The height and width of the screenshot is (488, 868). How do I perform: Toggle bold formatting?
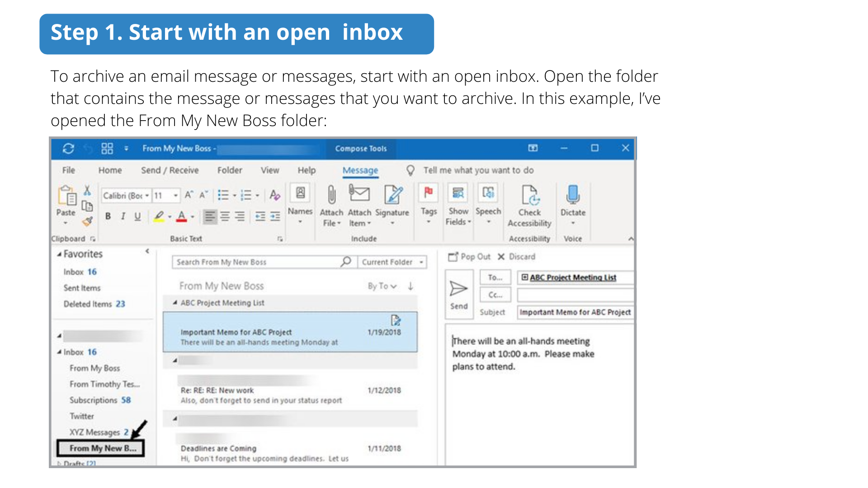coord(108,216)
